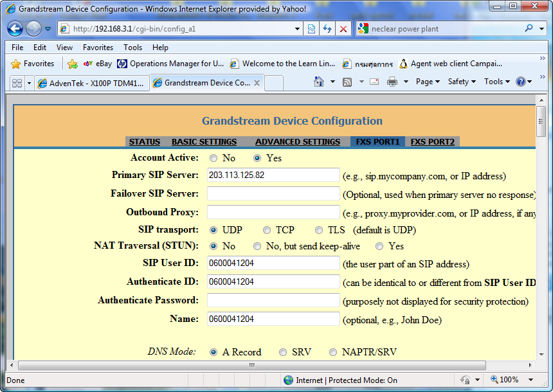The image size is (553, 392).
Task: Open the Thai-named favorites bar link
Action: [368, 64]
